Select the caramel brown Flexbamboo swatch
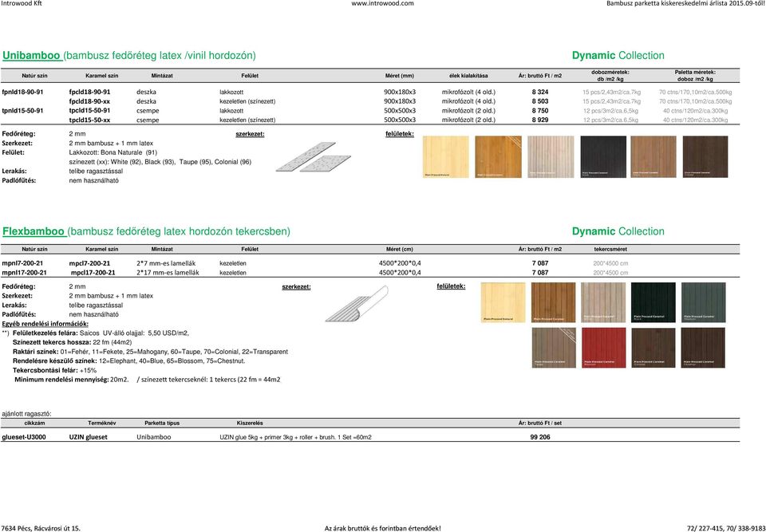This screenshot has height=532, width=766. click(554, 302)
